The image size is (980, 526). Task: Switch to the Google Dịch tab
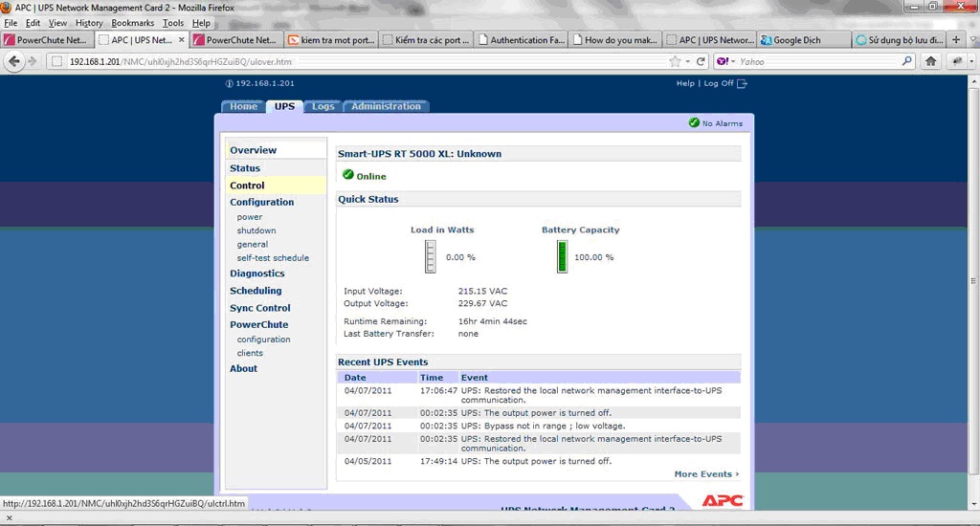804,39
